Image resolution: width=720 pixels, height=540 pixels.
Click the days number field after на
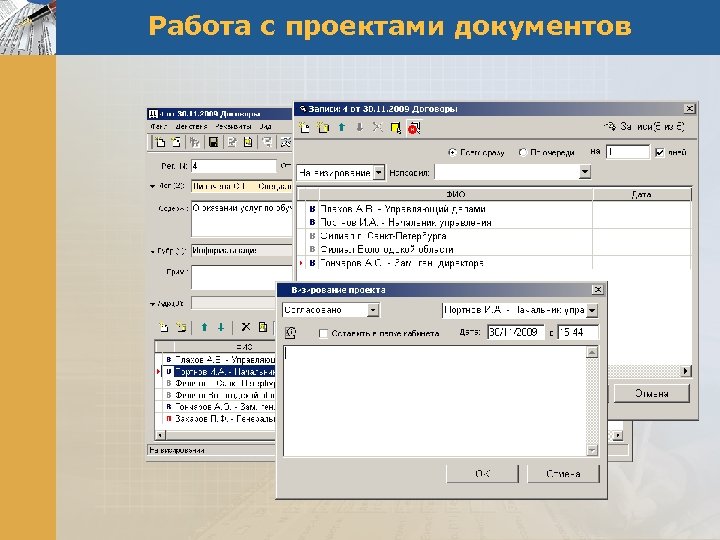tap(628, 152)
